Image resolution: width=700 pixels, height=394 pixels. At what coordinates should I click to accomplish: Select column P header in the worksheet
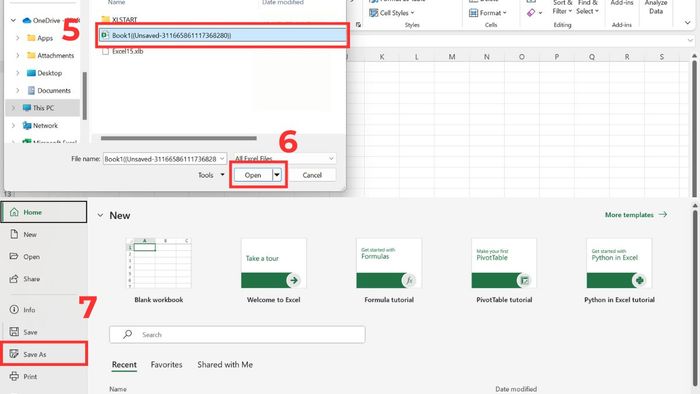pos(556,57)
